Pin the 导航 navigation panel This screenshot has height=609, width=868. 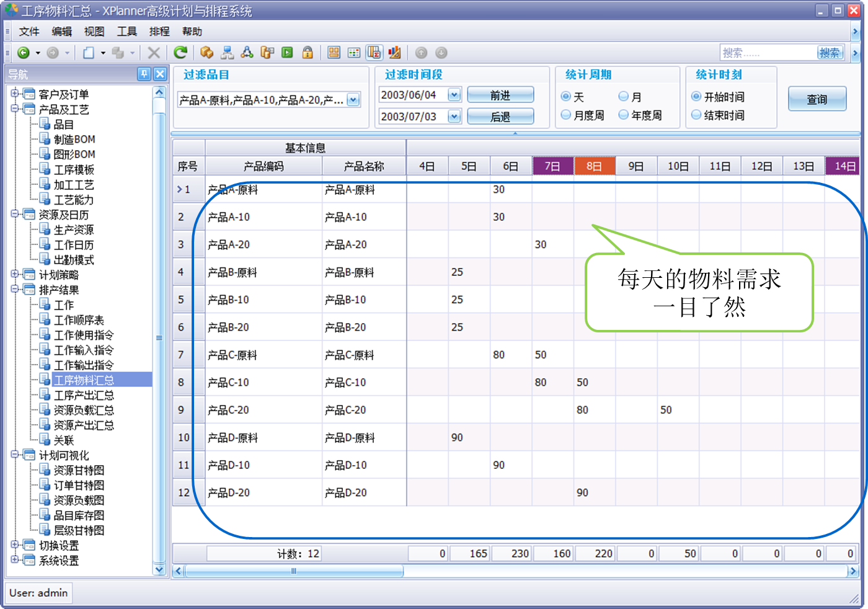point(144,74)
